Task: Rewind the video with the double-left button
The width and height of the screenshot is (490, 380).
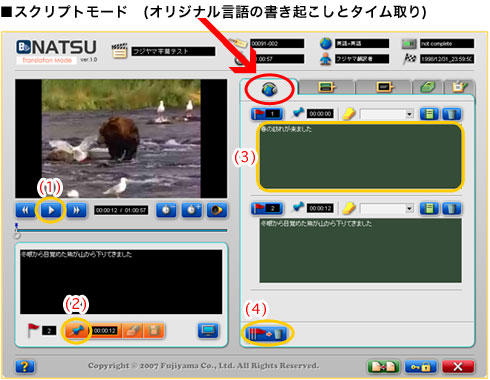Action: coord(26,210)
